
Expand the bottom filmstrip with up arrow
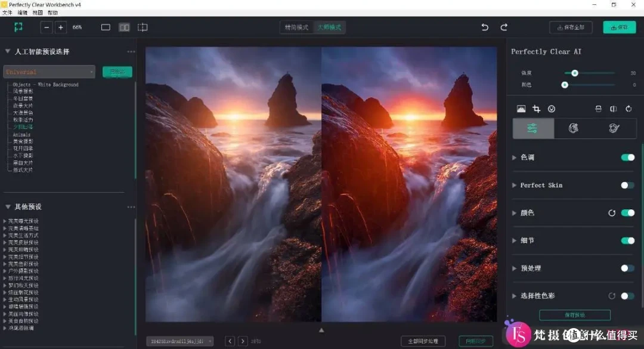[x=321, y=330]
